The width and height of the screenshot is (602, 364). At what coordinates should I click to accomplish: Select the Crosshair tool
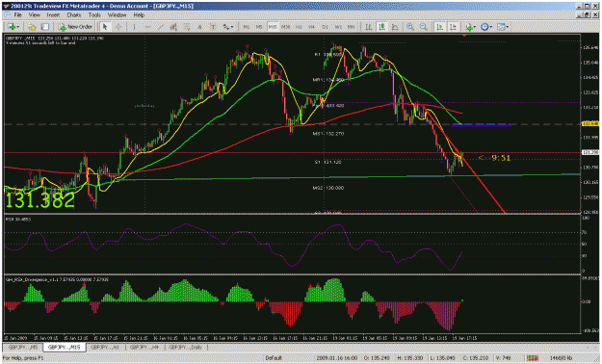point(118,27)
